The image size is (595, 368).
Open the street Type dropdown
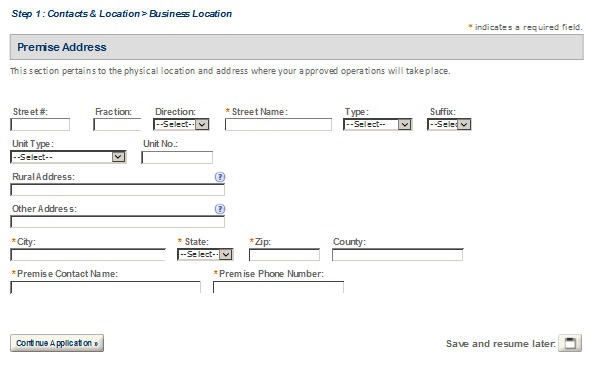378,124
